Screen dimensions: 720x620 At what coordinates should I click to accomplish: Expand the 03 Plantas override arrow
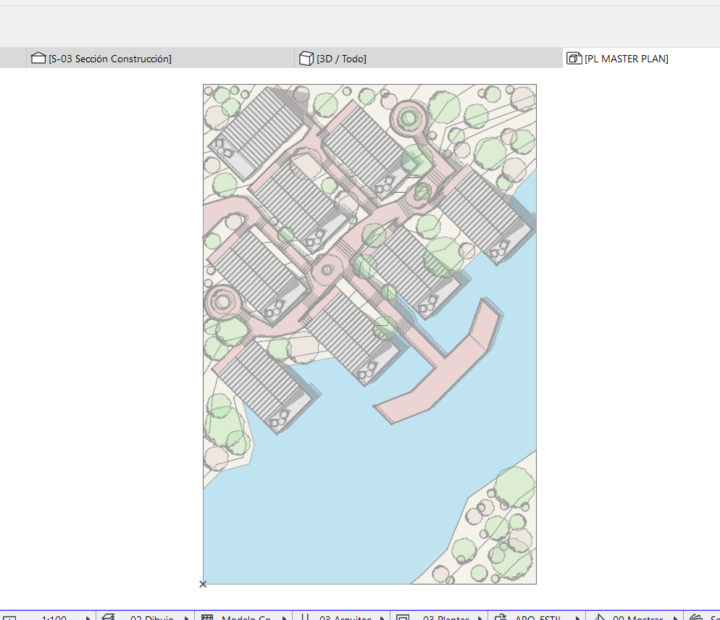480,618
